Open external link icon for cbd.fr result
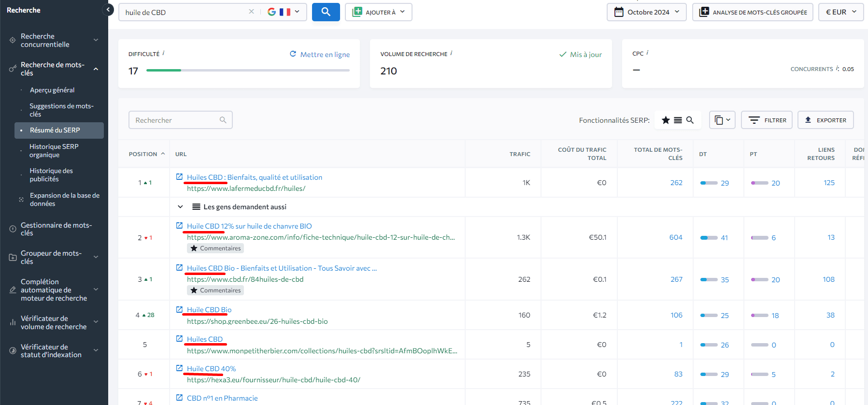The width and height of the screenshot is (868, 405). click(179, 268)
